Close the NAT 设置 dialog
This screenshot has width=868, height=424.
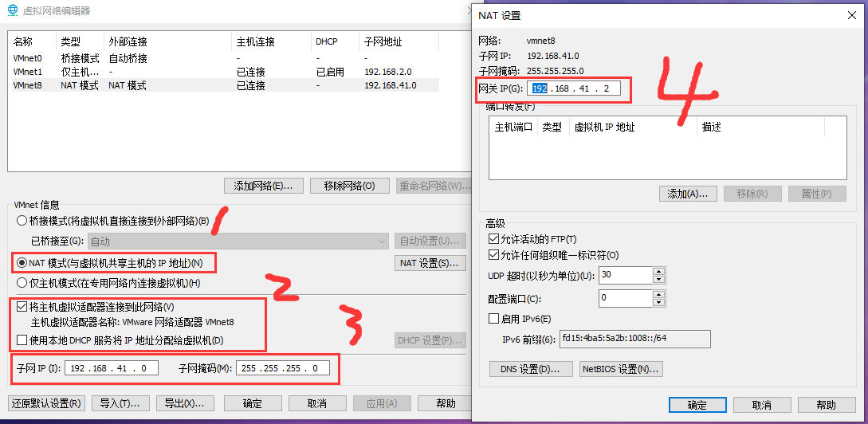point(851,15)
